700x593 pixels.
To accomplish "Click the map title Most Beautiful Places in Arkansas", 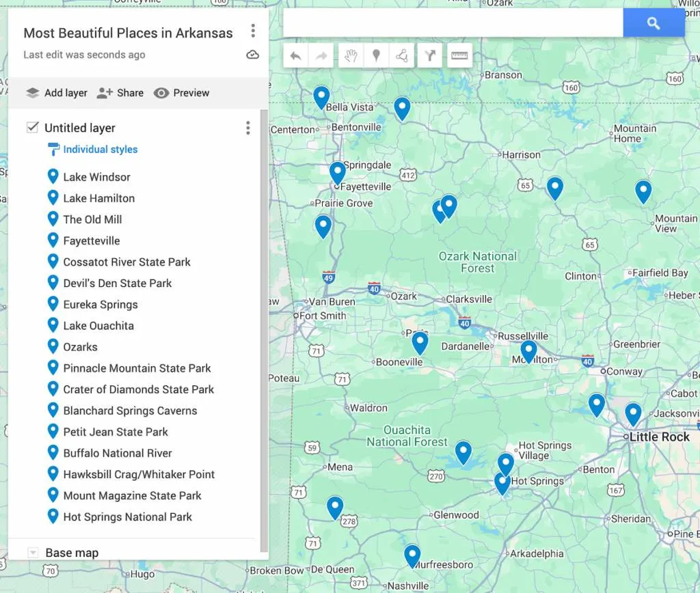I will tap(128, 33).
